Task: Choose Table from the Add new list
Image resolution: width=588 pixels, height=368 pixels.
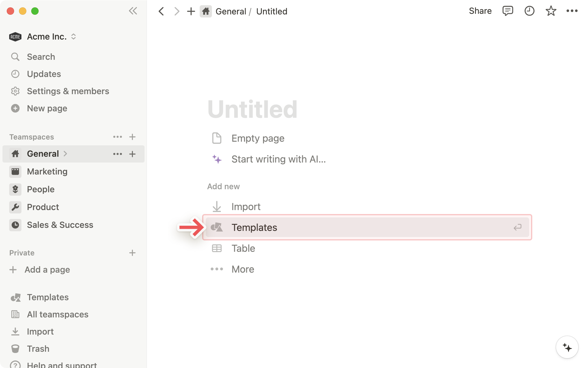Action: pos(243,248)
